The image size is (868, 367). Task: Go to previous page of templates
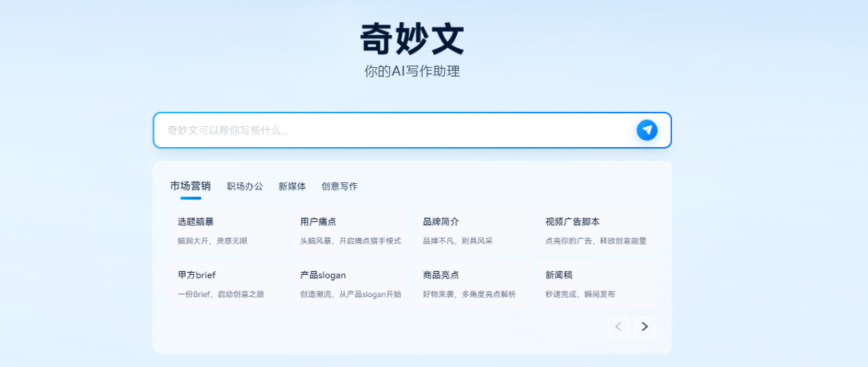[x=618, y=327]
